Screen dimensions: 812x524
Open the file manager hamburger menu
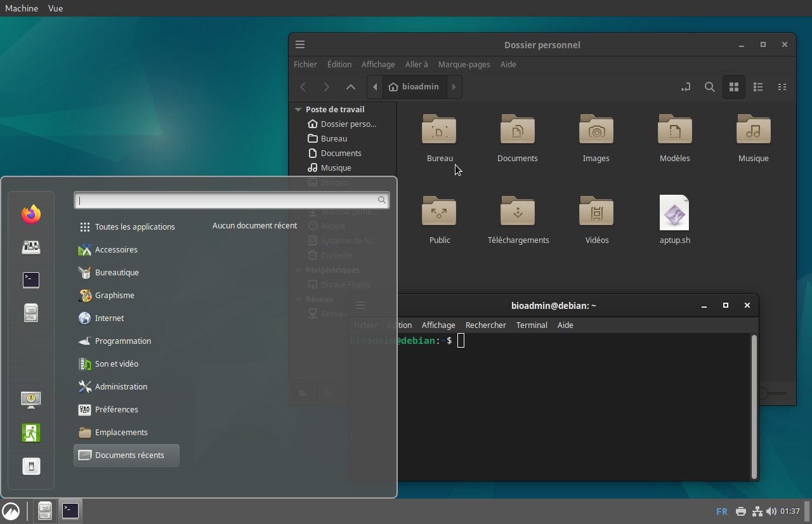[300, 44]
